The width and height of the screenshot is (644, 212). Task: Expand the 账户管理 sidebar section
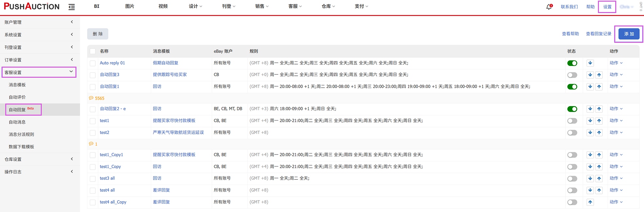click(x=39, y=22)
